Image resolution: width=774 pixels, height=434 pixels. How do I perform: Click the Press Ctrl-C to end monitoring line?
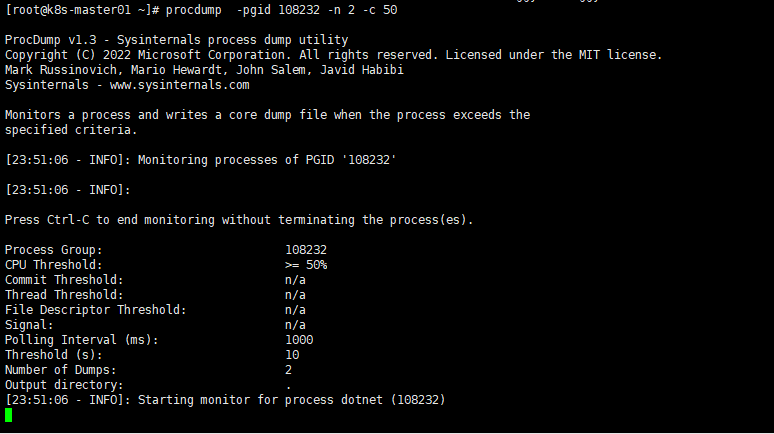239,220
